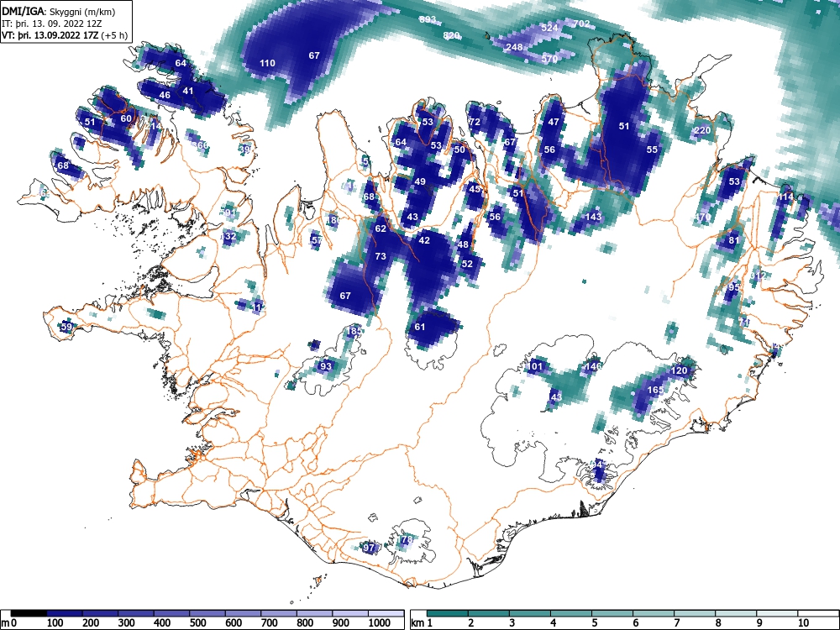The width and height of the screenshot is (840, 630).
Task: Click the '52' visibility value
Action: coord(467,264)
